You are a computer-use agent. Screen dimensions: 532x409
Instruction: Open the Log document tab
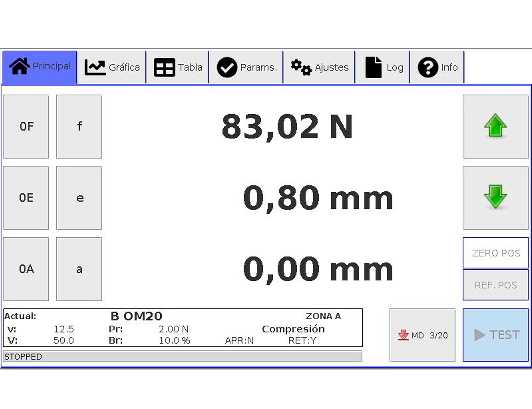pos(382,67)
